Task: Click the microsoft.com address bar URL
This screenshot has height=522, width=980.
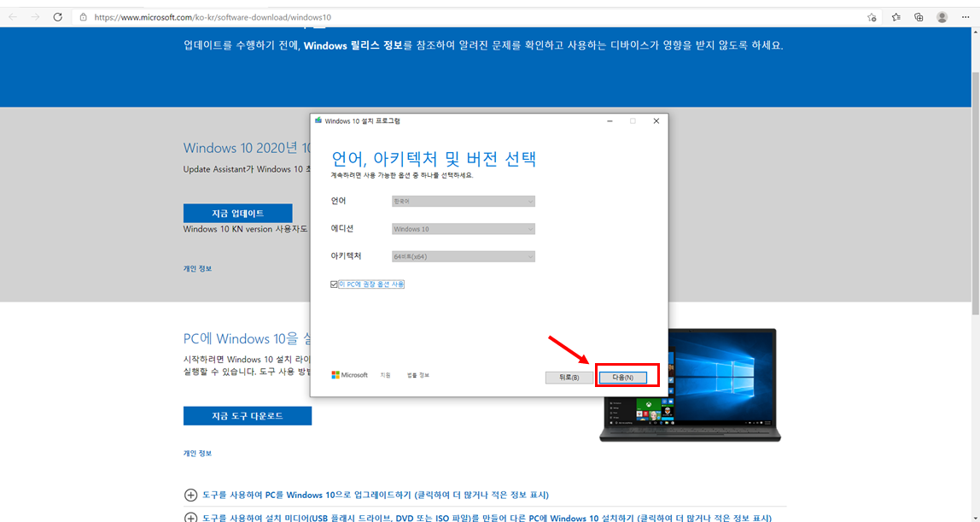Action: click(213, 17)
